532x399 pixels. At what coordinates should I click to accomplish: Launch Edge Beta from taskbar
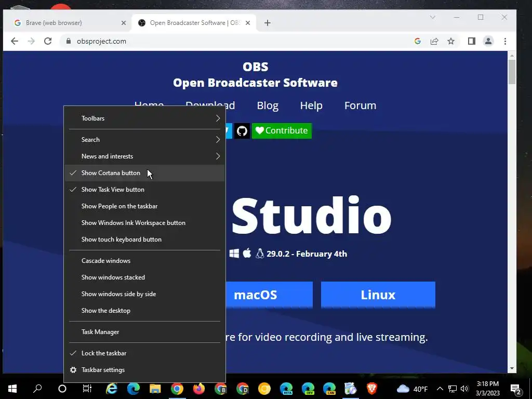(286, 389)
